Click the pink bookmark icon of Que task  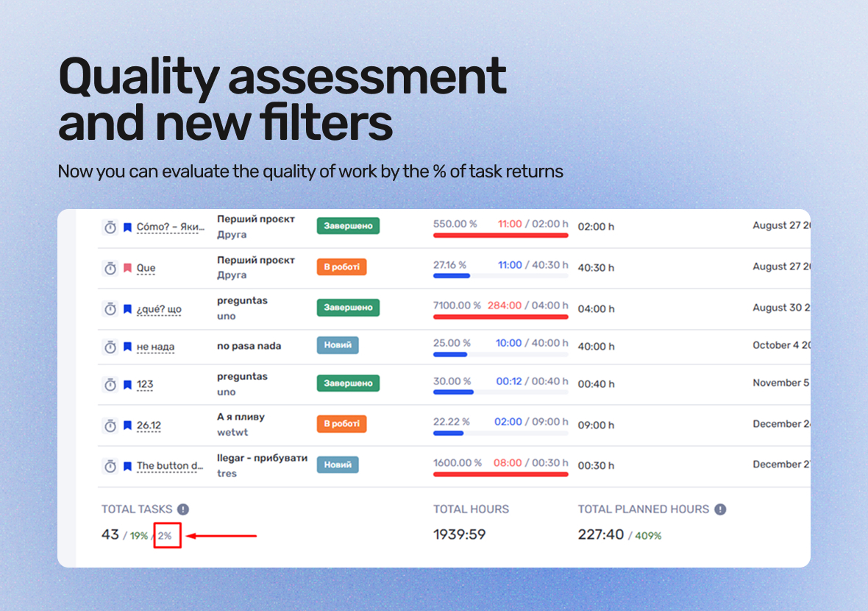127,268
